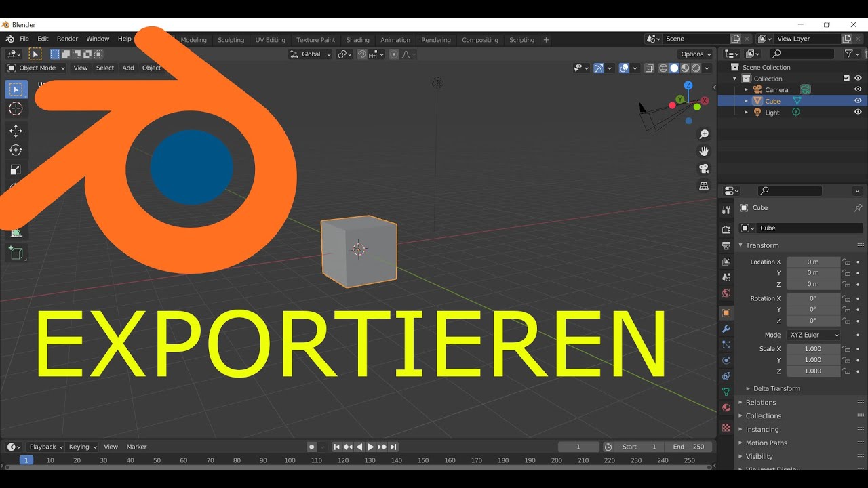Open the World properties tab
This screenshot has height=488, width=868.
click(726, 293)
